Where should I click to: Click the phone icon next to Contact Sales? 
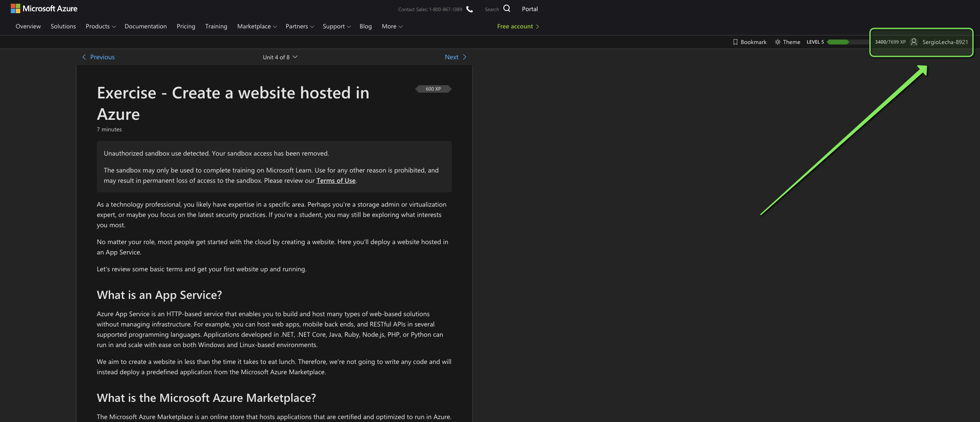pyautogui.click(x=469, y=9)
